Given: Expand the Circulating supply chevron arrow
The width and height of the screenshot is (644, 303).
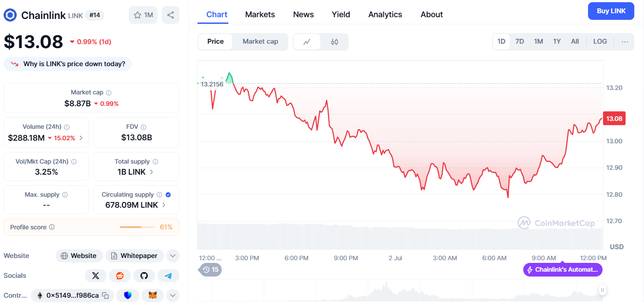Looking at the screenshot, I should (164, 205).
